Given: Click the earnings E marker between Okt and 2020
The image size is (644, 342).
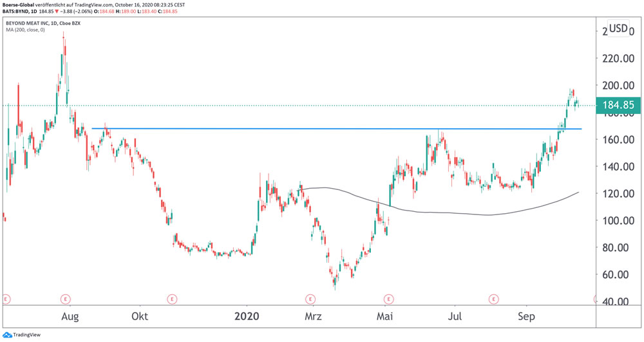Looking at the screenshot, I should pyautogui.click(x=172, y=299).
